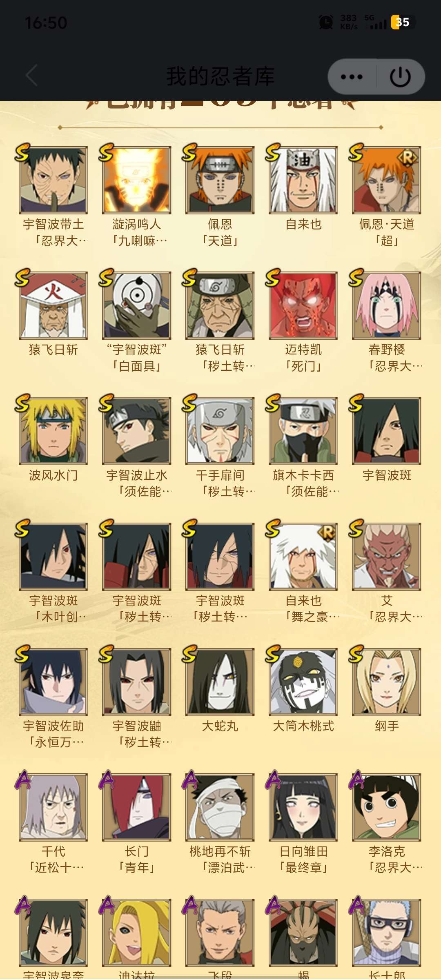Tap the 宇智波佐助「永恒万…」name label
The image size is (441, 980).
point(53,734)
